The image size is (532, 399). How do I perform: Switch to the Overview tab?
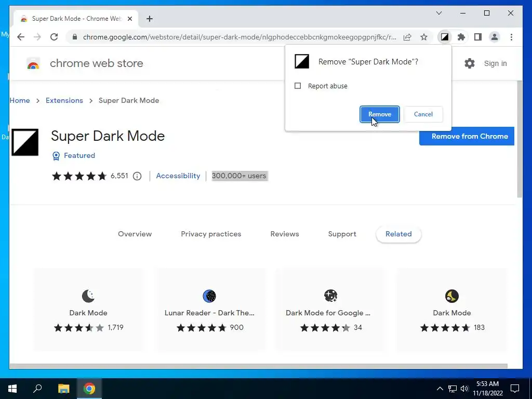(135, 234)
